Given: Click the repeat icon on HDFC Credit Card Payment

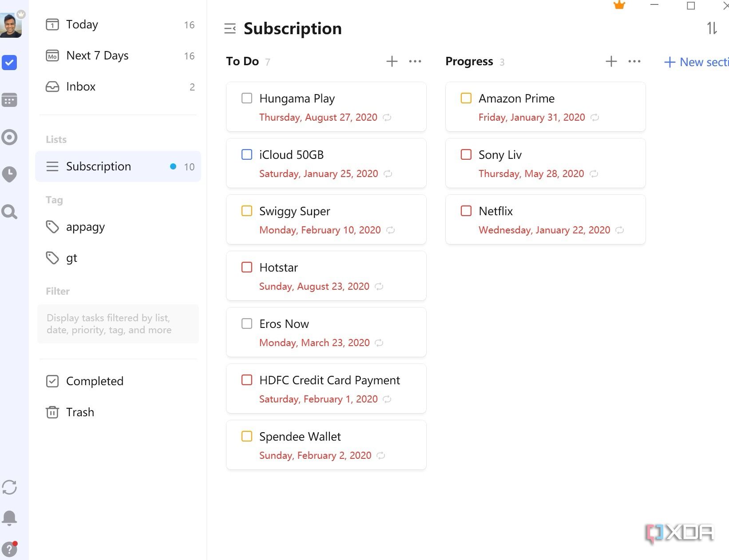Looking at the screenshot, I should click(x=387, y=399).
